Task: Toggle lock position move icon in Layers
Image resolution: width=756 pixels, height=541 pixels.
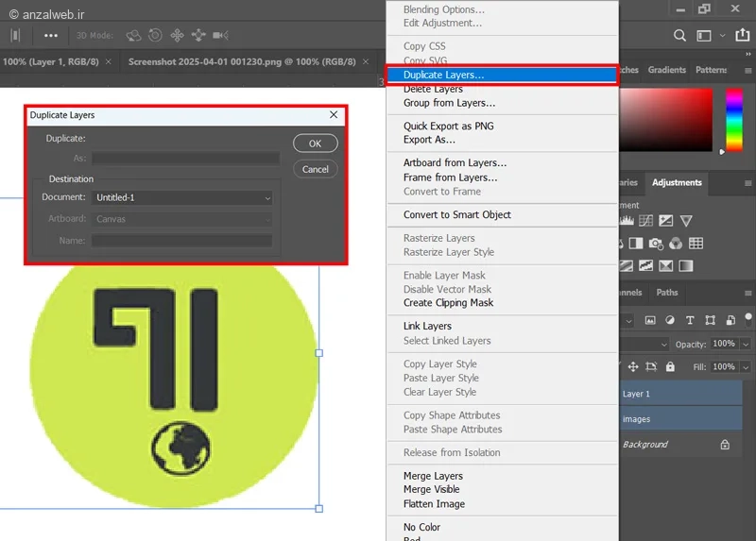Action: [x=633, y=367]
